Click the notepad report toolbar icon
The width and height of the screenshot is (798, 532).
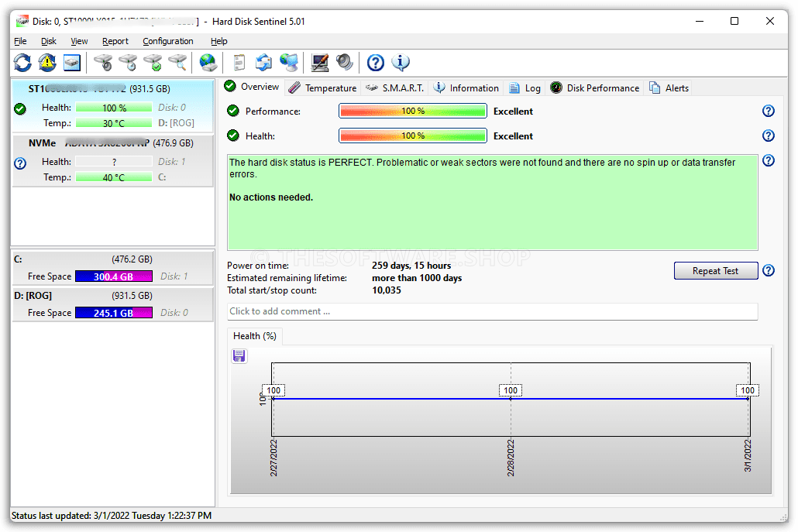[239, 63]
